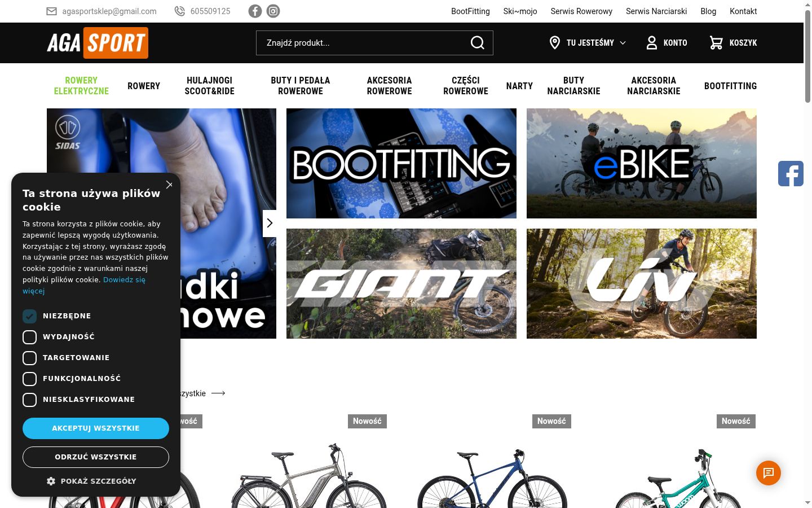
Task: Open Akcesoria rowerowe menu
Action: pyautogui.click(x=389, y=86)
